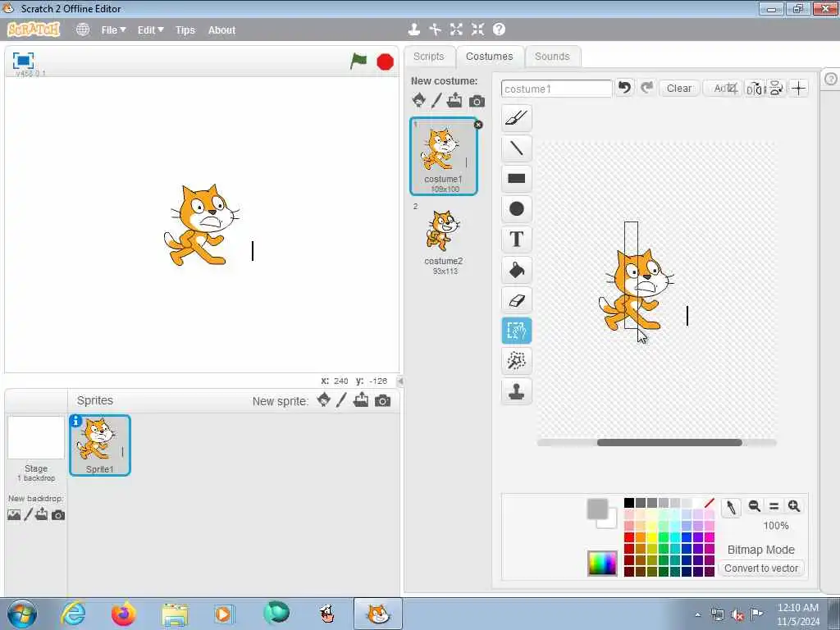Select the Rectangle tool

pos(517,178)
